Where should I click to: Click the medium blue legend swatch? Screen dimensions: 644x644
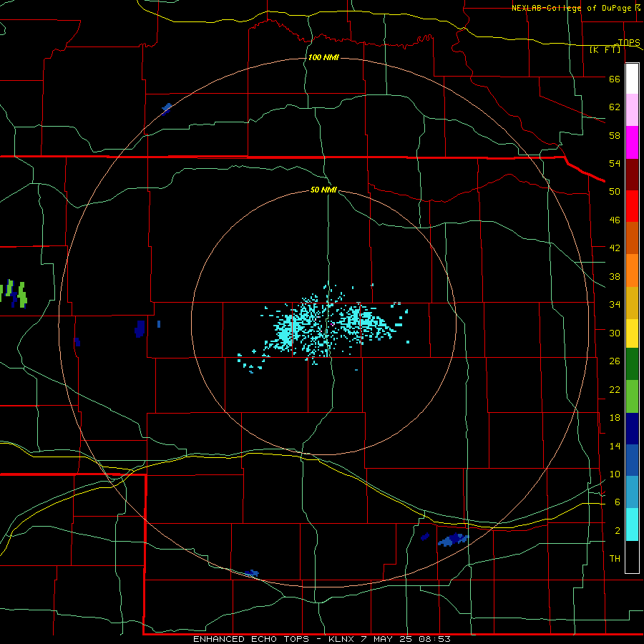[632, 460]
